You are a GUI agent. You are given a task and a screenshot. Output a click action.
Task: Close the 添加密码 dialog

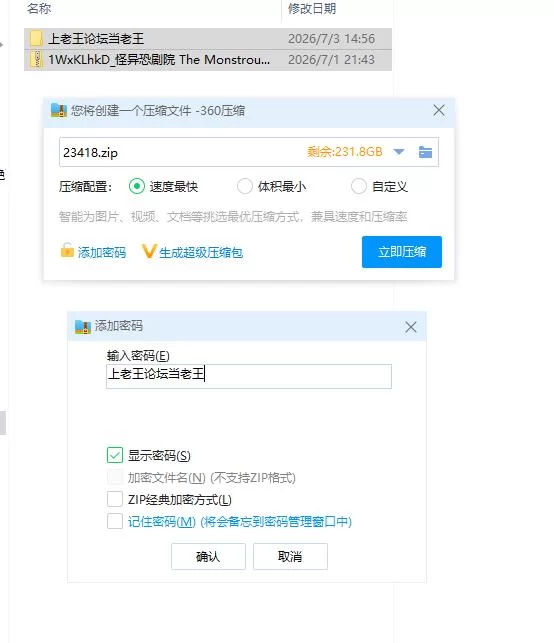(410, 327)
